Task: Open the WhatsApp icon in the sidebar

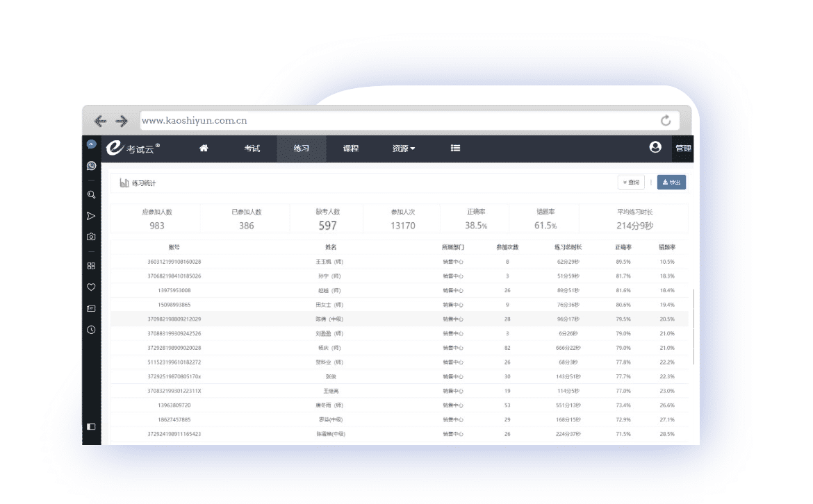Action: [91, 166]
